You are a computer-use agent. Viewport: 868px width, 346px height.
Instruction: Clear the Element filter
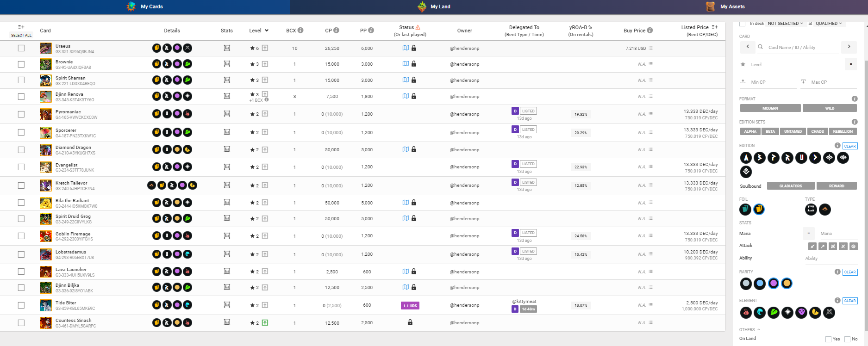(x=850, y=301)
